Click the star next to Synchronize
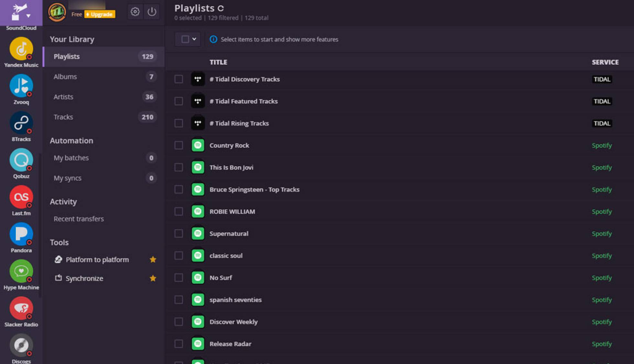 click(x=153, y=278)
